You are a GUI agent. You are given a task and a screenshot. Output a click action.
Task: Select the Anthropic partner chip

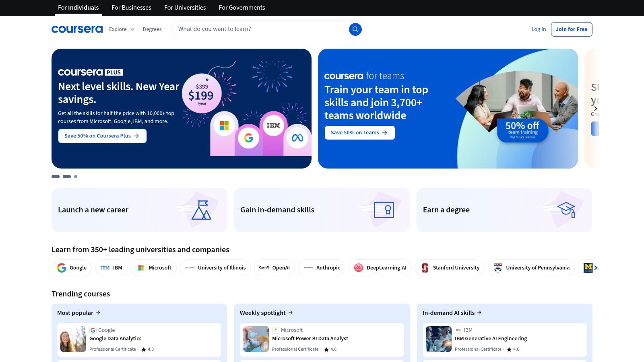tap(322, 268)
